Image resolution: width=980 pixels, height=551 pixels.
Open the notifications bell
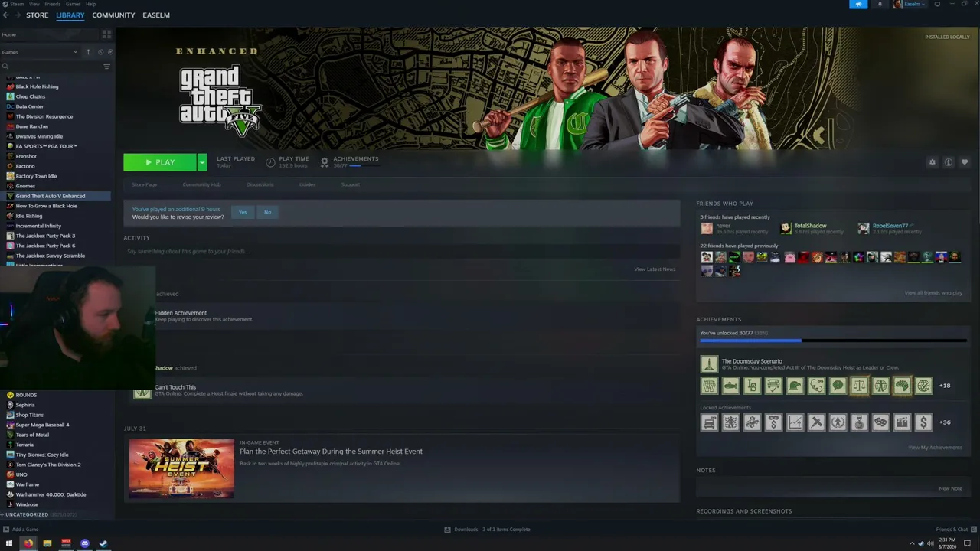coord(880,4)
